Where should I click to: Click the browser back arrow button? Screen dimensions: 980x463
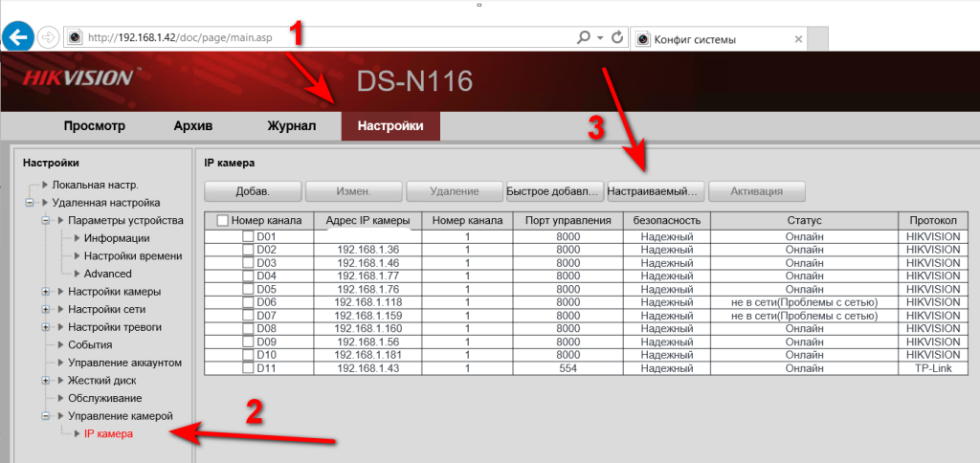[x=18, y=37]
